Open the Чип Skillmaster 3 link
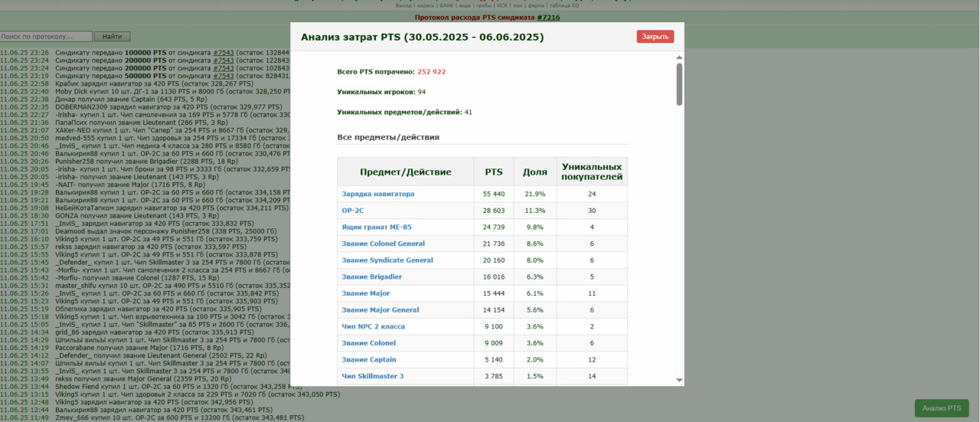980x422 pixels. tap(373, 377)
